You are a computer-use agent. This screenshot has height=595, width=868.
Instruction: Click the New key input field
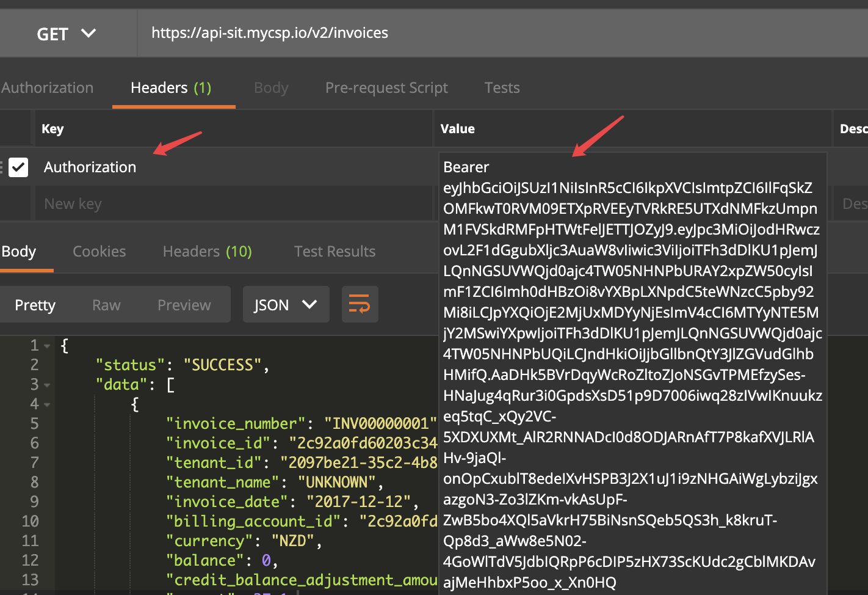point(122,203)
